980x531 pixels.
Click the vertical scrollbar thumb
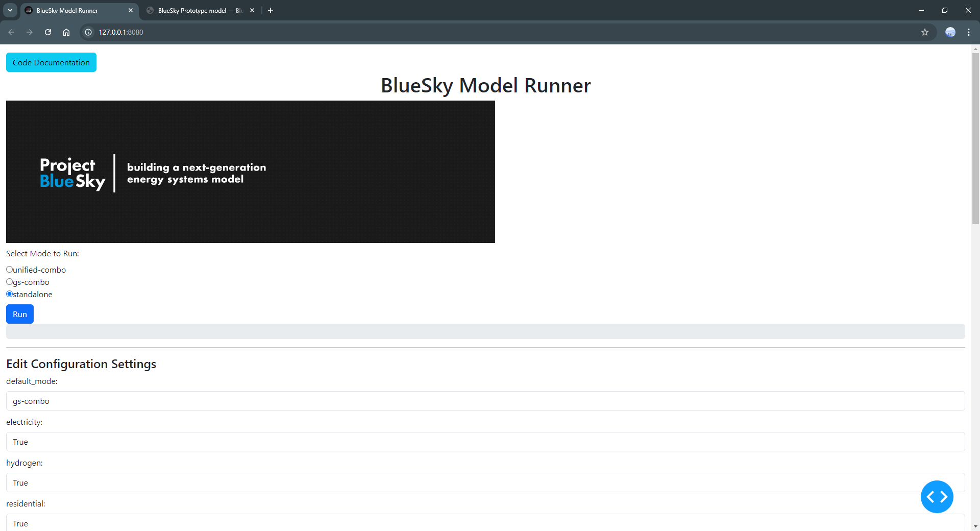coord(975,139)
